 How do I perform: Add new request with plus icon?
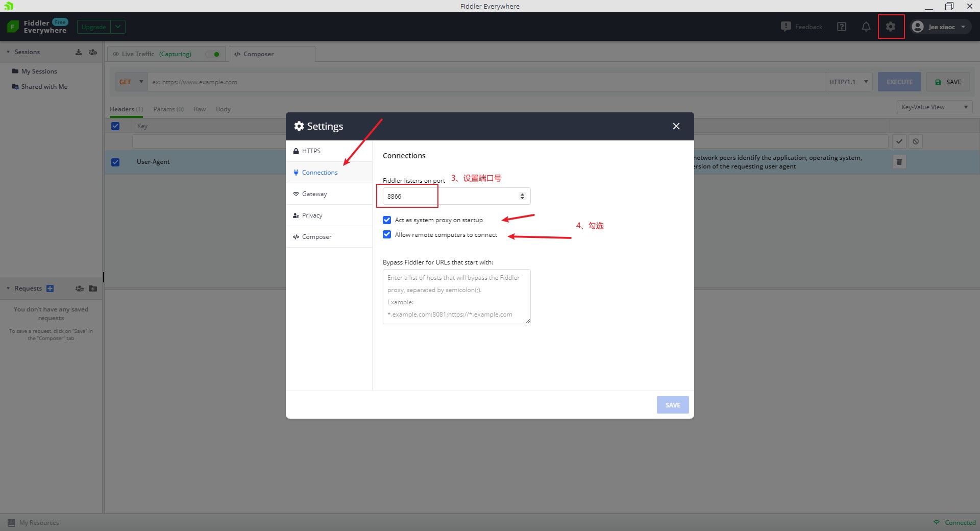50,288
